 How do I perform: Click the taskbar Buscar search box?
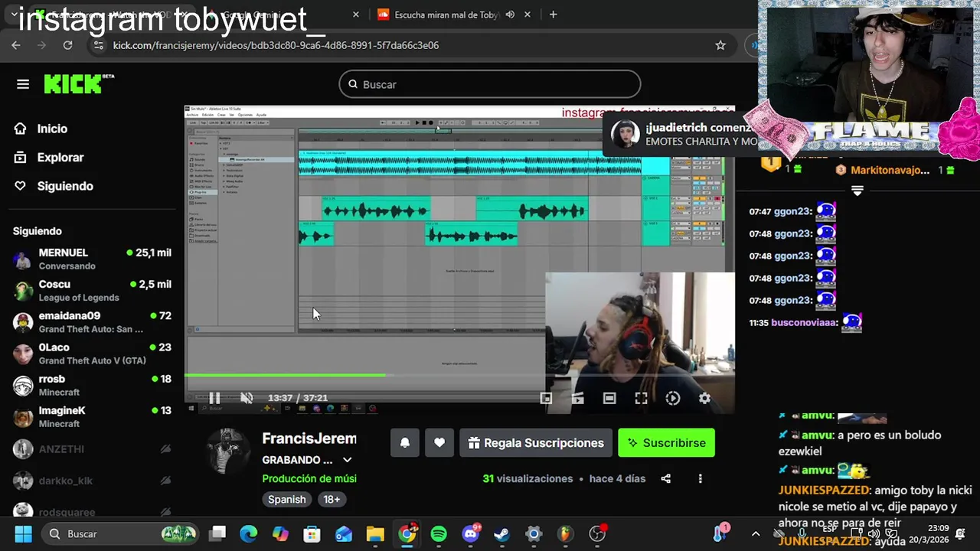[x=120, y=533]
